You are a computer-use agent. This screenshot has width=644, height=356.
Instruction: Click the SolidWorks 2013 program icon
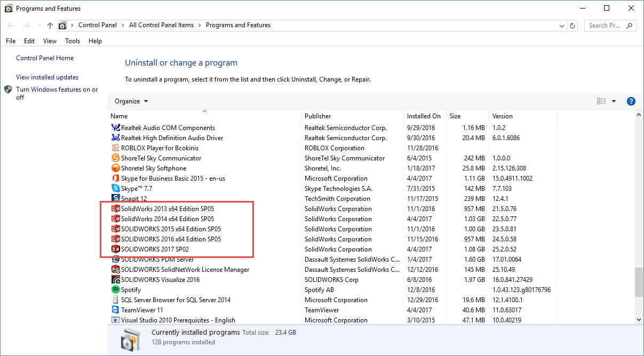[116, 209]
